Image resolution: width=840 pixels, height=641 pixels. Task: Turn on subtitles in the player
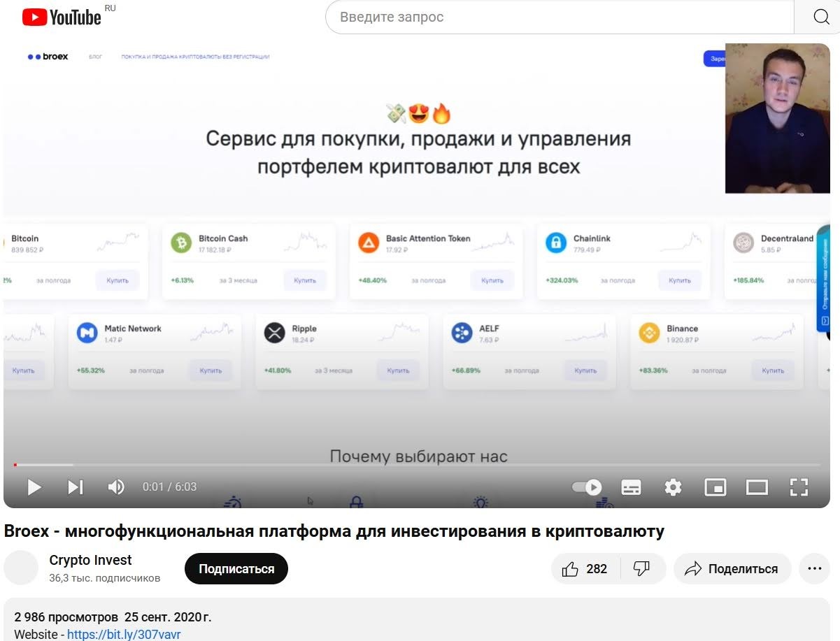pos(632,487)
